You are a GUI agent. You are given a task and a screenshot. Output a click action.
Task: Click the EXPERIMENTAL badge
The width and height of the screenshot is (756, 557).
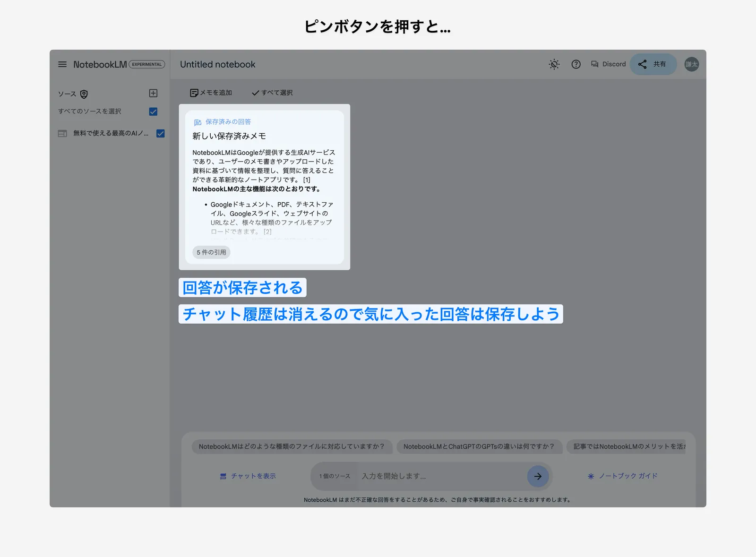click(147, 64)
